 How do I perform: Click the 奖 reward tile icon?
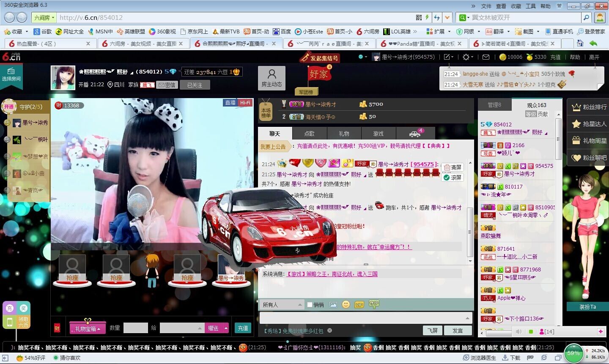[x=23, y=308]
